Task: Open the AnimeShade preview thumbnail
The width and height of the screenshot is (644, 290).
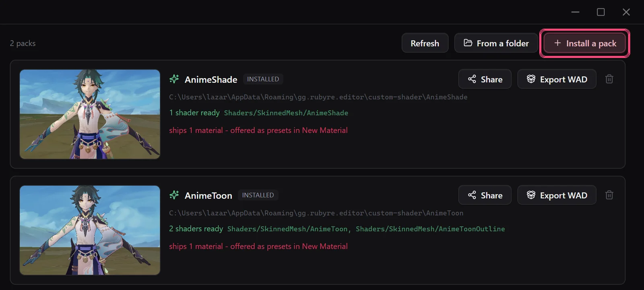Action: tap(90, 114)
